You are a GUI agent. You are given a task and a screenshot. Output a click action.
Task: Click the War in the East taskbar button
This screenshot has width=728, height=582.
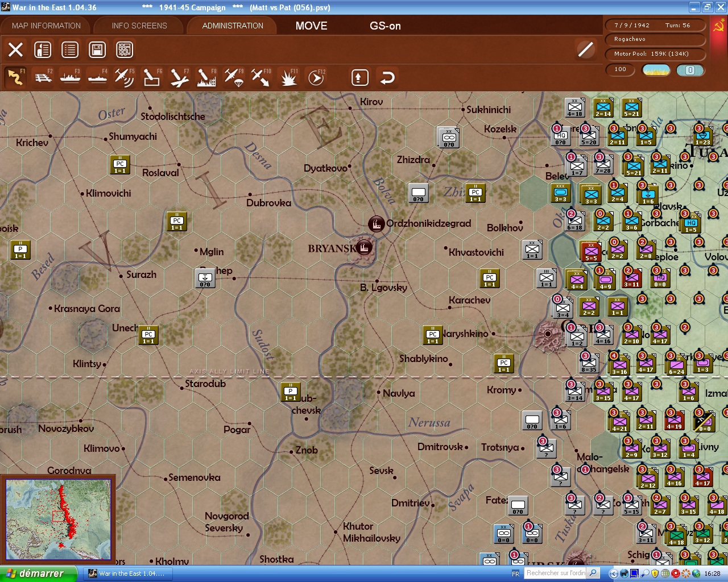[x=127, y=573]
